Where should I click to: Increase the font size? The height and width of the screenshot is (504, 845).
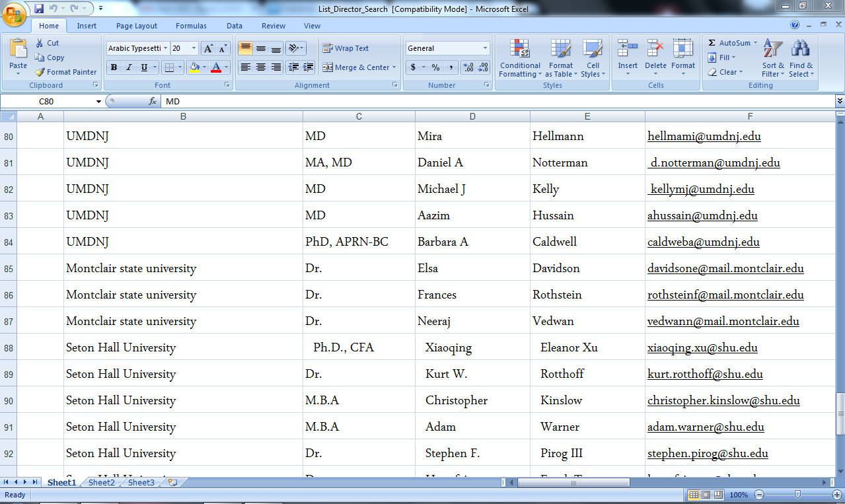[x=207, y=48]
